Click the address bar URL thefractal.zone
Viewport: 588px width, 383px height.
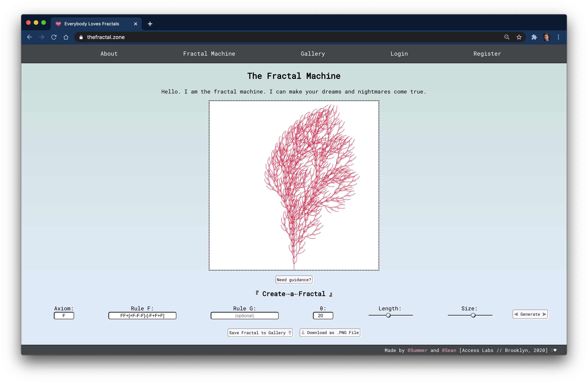106,37
